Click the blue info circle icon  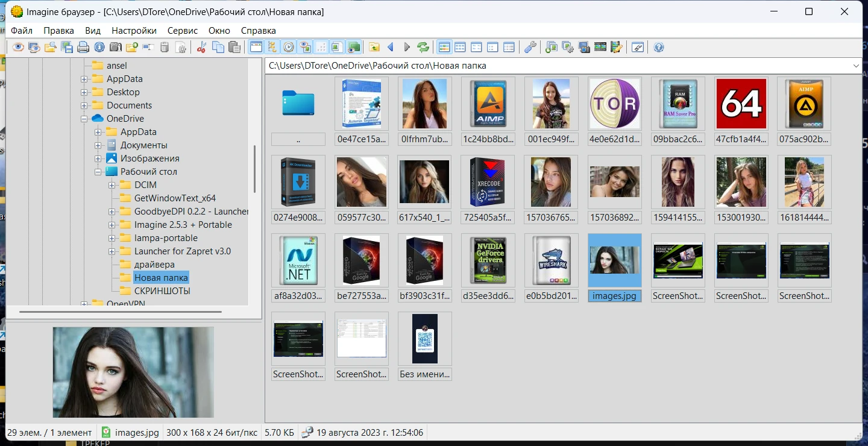(99, 47)
